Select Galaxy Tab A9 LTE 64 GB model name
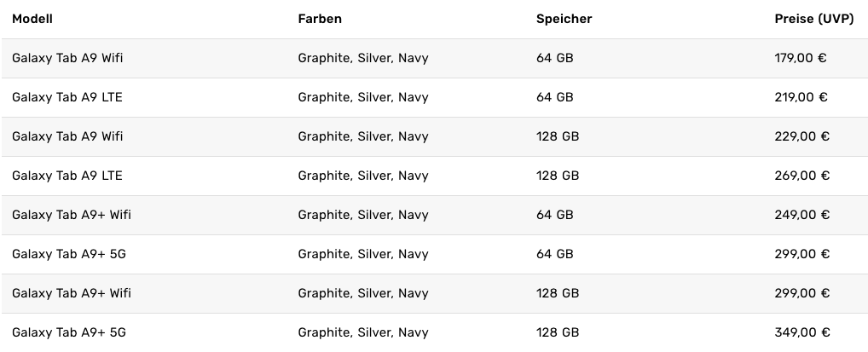Viewport: 868px width, 352px height. (67, 97)
